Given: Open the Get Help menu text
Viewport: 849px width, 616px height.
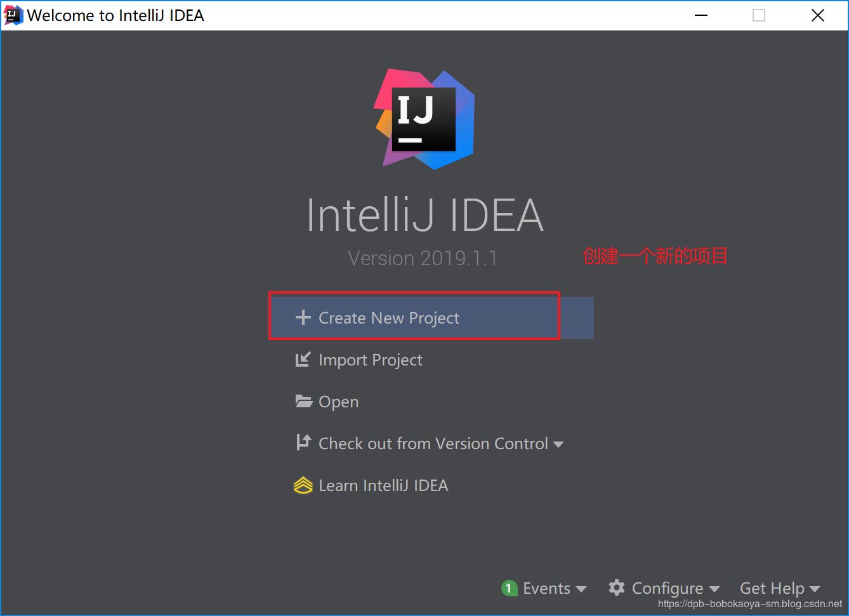Looking at the screenshot, I should tap(772, 588).
